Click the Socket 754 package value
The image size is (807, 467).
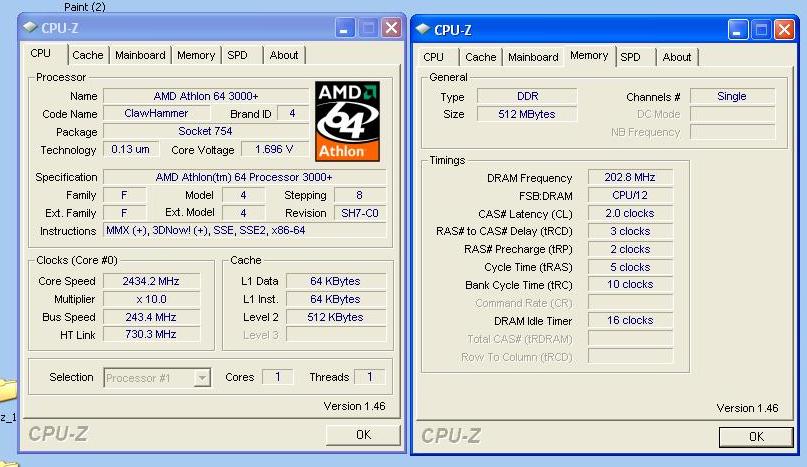pos(206,131)
